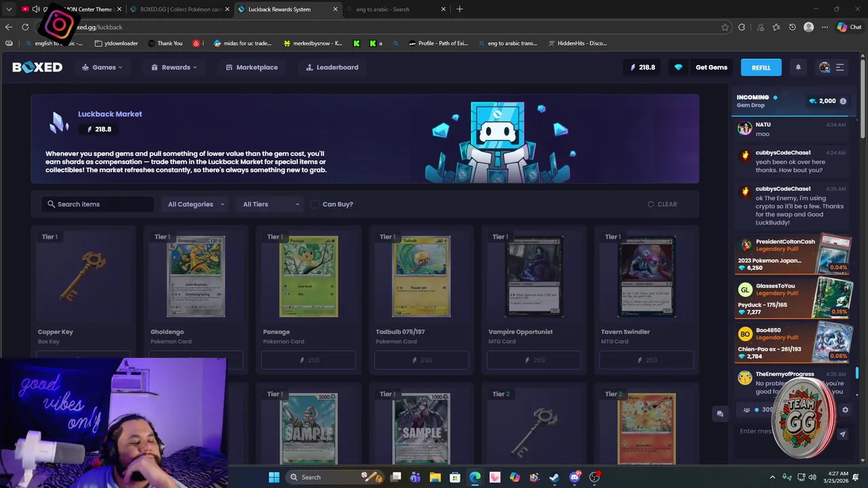Viewport: 868px width, 488px height.
Task: Open Discord from the taskbar
Action: coord(574,477)
